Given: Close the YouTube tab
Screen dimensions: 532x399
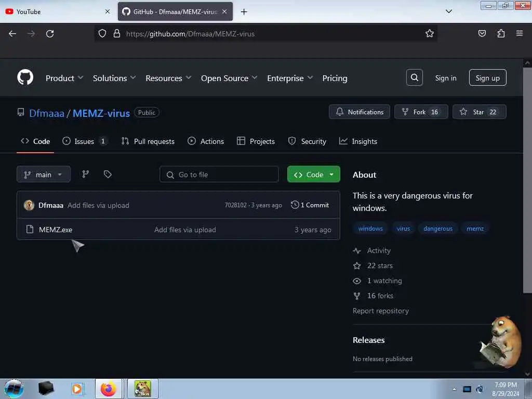Looking at the screenshot, I should (x=108, y=11).
